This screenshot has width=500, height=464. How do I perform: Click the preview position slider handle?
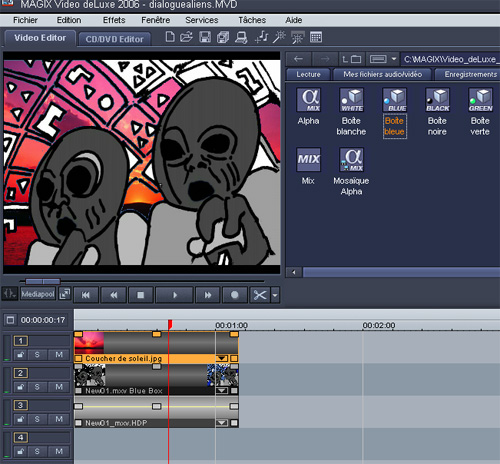pyautogui.click(x=43, y=281)
